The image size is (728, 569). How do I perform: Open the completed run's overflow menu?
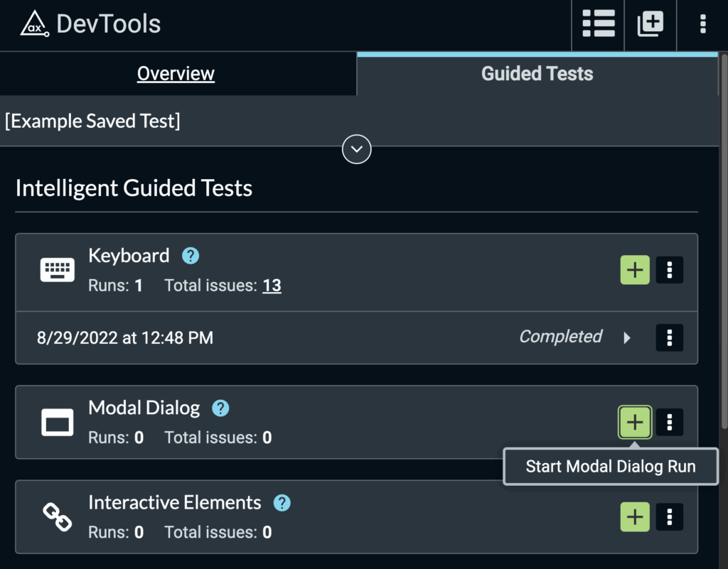(x=669, y=337)
